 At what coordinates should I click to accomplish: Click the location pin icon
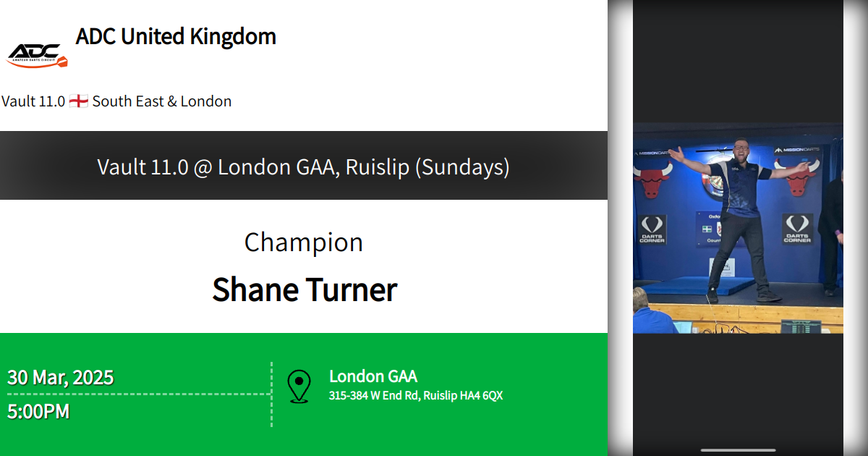299,386
